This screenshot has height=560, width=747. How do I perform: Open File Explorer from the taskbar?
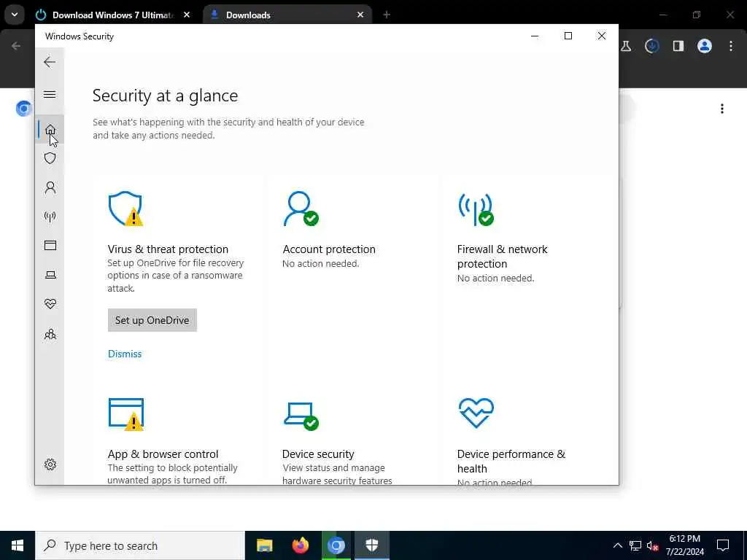(x=264, y=545)
